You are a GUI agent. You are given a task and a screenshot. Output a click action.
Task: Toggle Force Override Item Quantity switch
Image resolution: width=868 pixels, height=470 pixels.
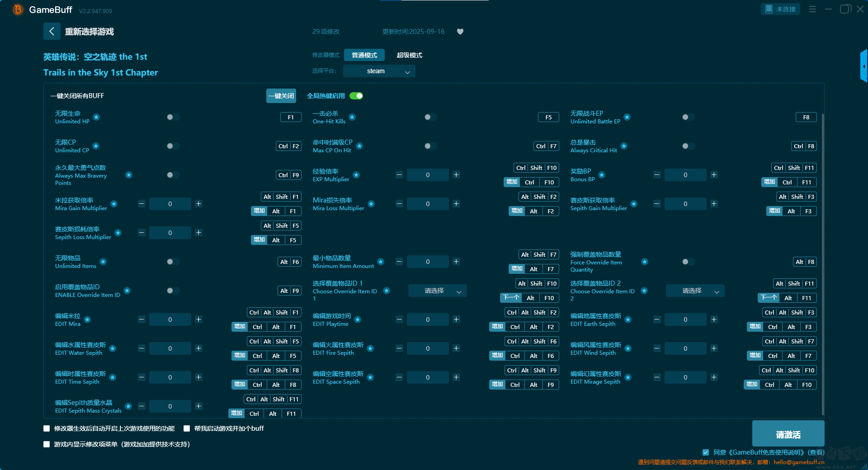point(688,262)
